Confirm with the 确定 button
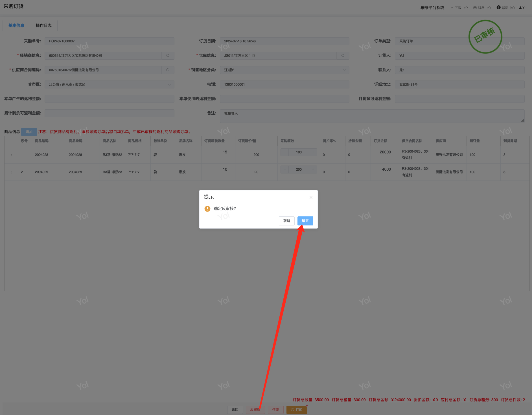532x415 pixels. 305,221
